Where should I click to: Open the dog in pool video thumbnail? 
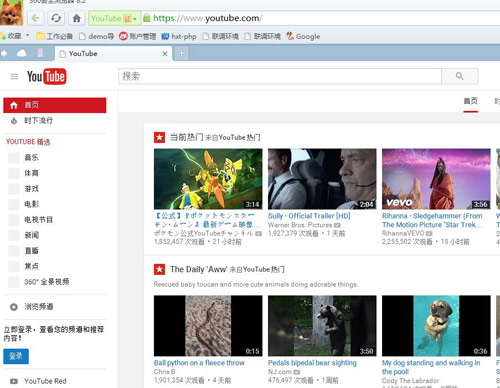pos(436,326)
